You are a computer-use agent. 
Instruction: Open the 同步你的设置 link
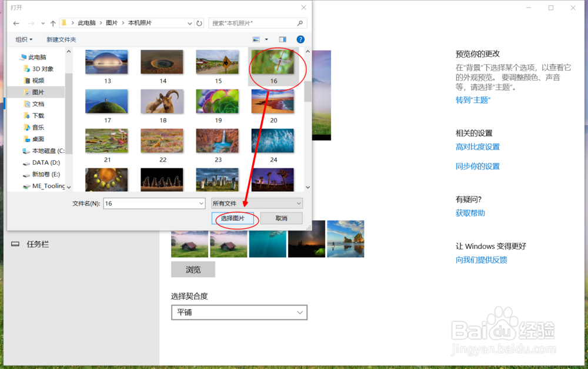coord(477,167)
